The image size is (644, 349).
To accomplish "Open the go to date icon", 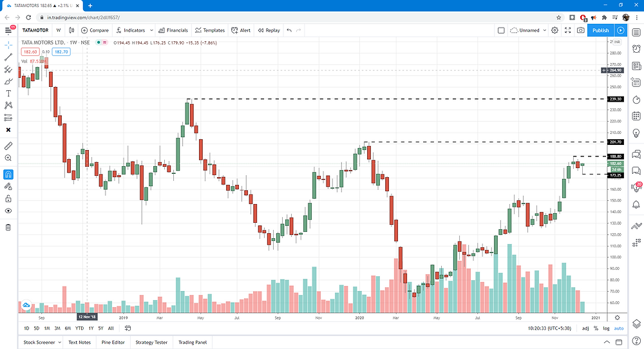I will coord(128,328).
